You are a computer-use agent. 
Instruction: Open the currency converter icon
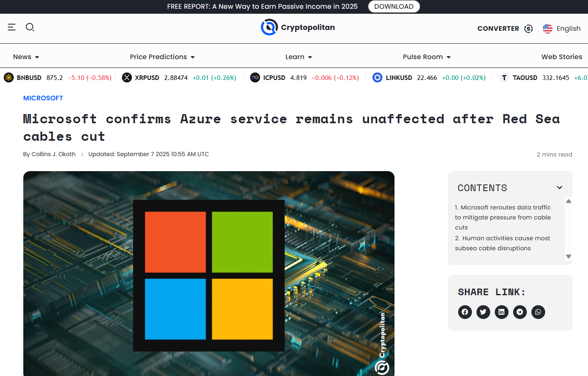tap(528, 28)
